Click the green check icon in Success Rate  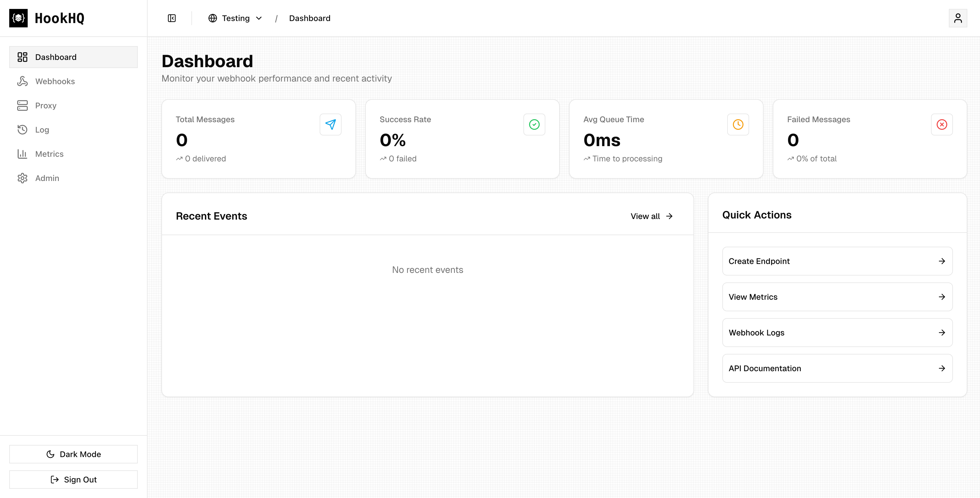coord(534,124)
